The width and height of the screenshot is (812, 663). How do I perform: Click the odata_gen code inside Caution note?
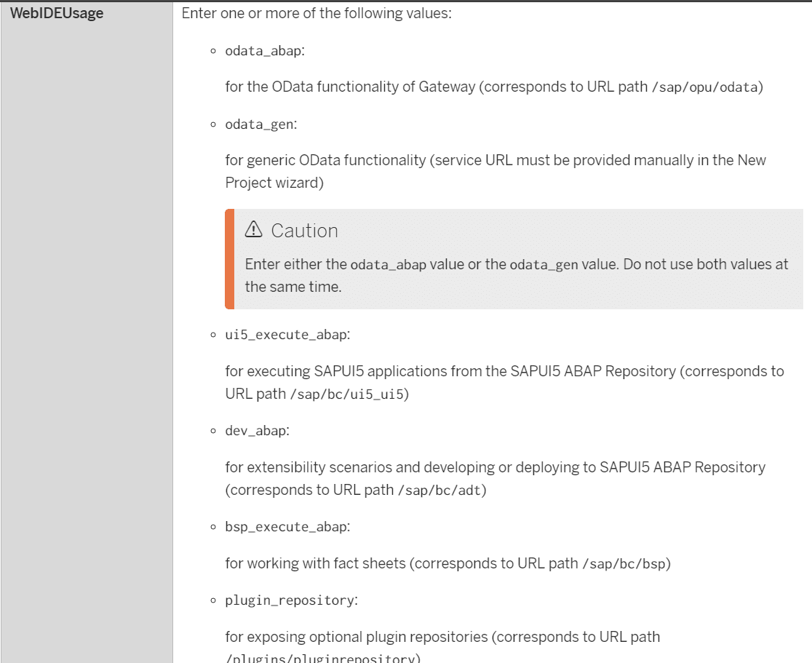pos(544,265)
